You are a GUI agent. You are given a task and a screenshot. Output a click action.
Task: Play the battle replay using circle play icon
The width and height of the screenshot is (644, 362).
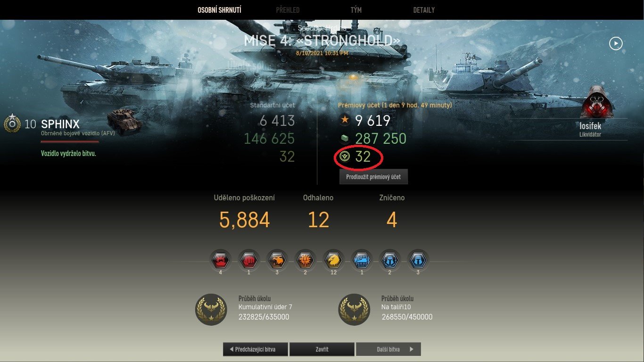616,44
